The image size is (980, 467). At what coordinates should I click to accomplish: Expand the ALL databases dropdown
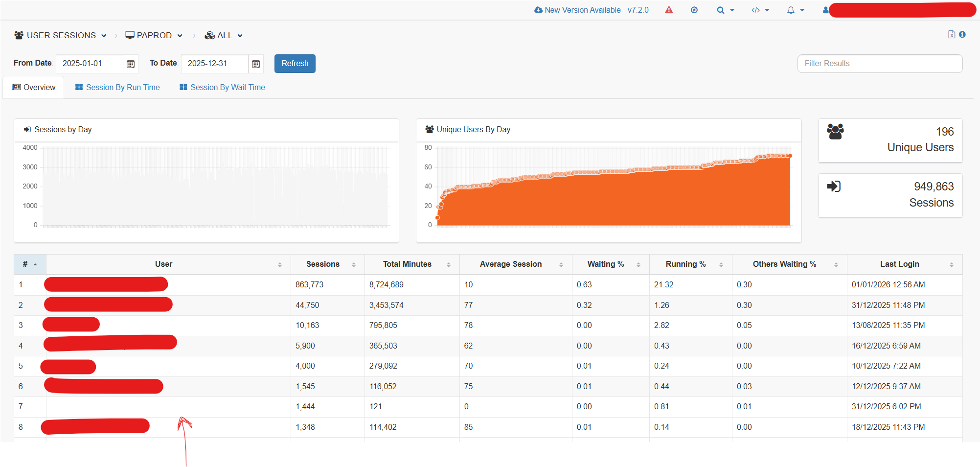click(x=224, y=35)
